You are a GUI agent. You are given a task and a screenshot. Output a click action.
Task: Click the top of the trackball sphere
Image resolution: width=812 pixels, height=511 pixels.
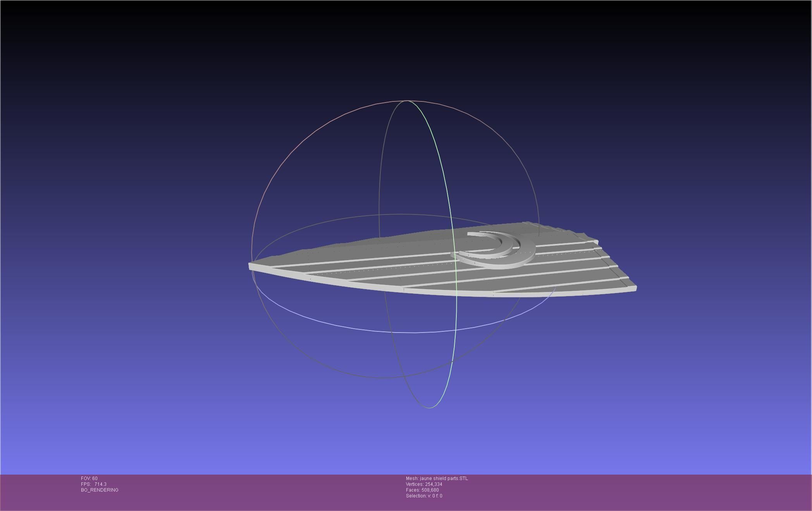[x=406, y=101]
